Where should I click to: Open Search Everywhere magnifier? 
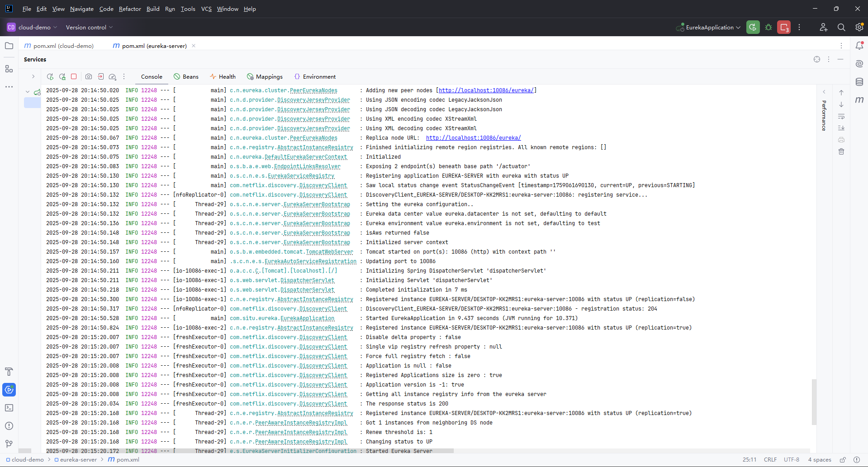pos(841,27)
